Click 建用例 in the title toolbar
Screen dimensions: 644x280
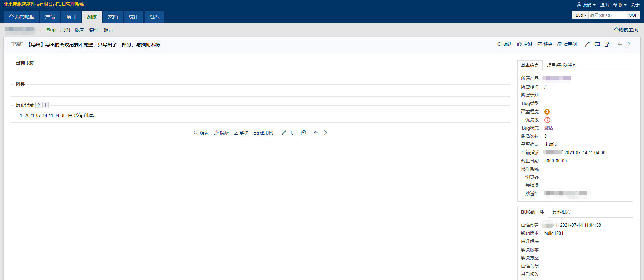click(567, 45)
